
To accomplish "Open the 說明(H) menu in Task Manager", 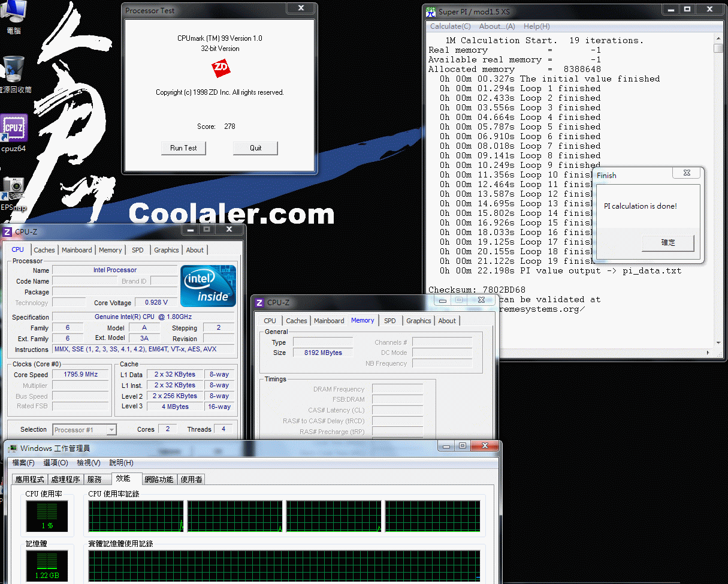I will (x=121, y=463).
